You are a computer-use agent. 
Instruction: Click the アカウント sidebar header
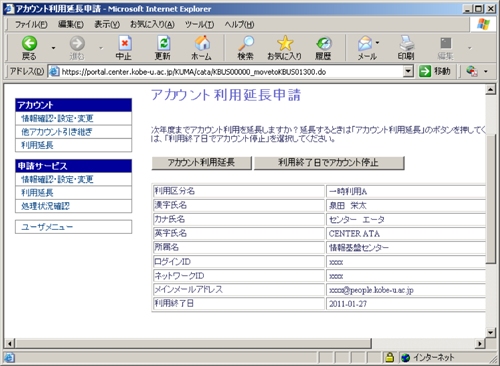click(x=73, y=105)
